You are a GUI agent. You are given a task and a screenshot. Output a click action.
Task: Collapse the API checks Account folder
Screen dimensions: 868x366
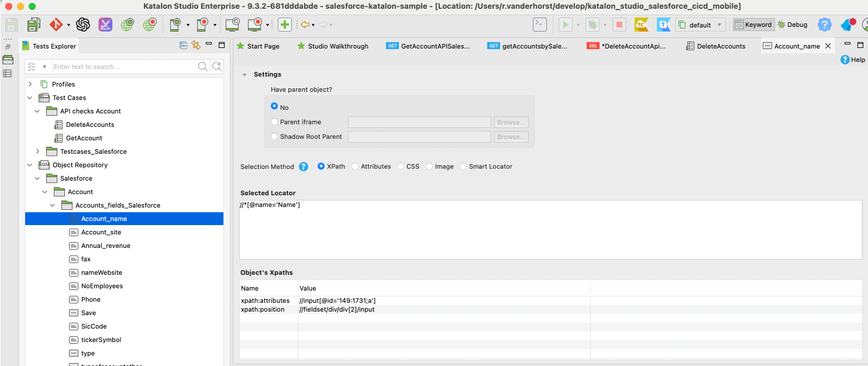[37, 111]
